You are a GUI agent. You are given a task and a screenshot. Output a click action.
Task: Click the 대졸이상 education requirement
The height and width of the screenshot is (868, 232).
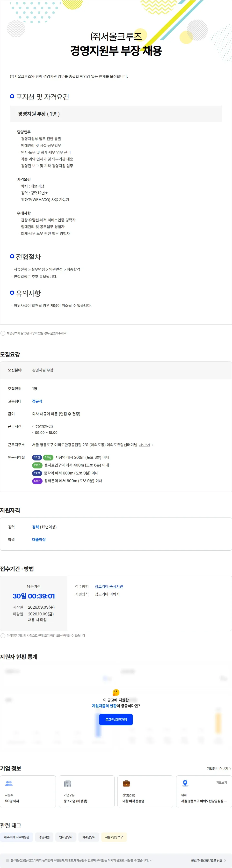click(x=39, y=540)
